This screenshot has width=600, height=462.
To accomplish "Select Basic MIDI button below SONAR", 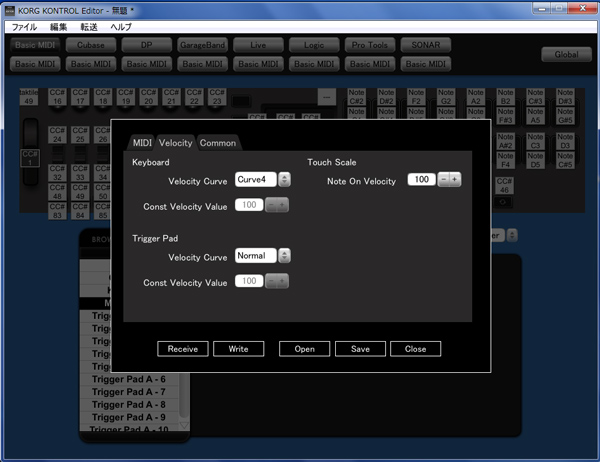I will click(x=426, y=64).
